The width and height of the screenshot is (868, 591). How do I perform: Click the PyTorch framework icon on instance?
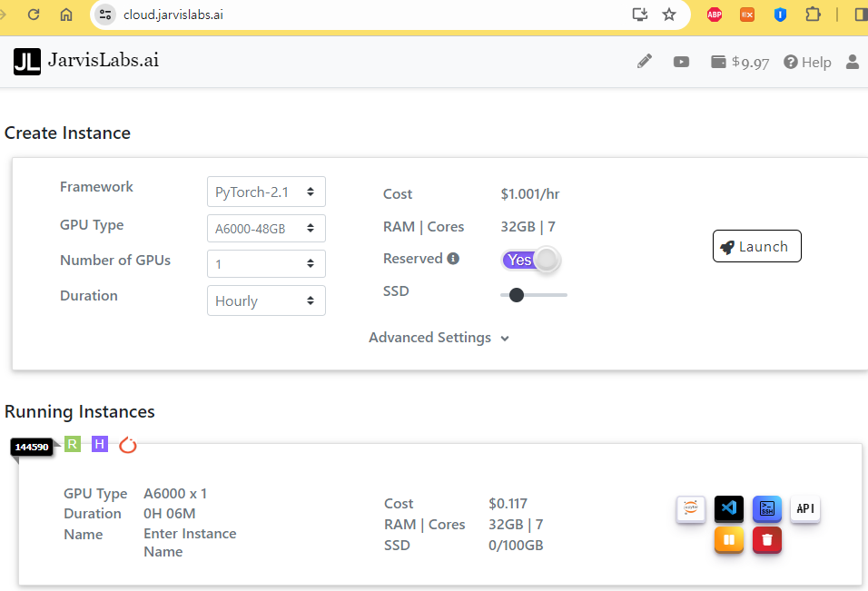(x=128, y=444)
